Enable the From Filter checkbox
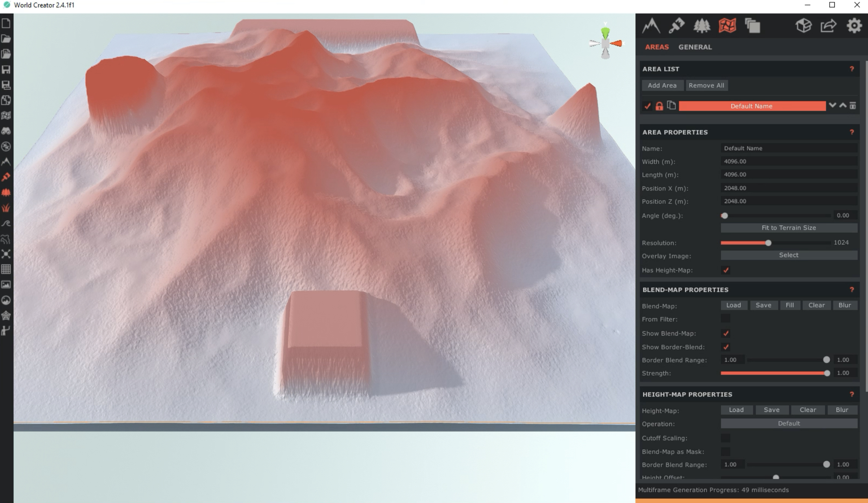This screenshot has width=868, height=503. [x=726, y=319]
